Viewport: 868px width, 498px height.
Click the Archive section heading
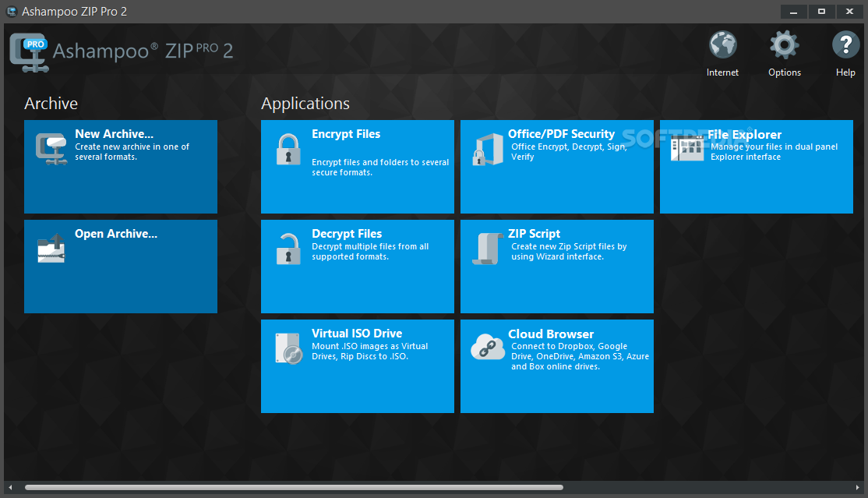(x=51, y=104)
